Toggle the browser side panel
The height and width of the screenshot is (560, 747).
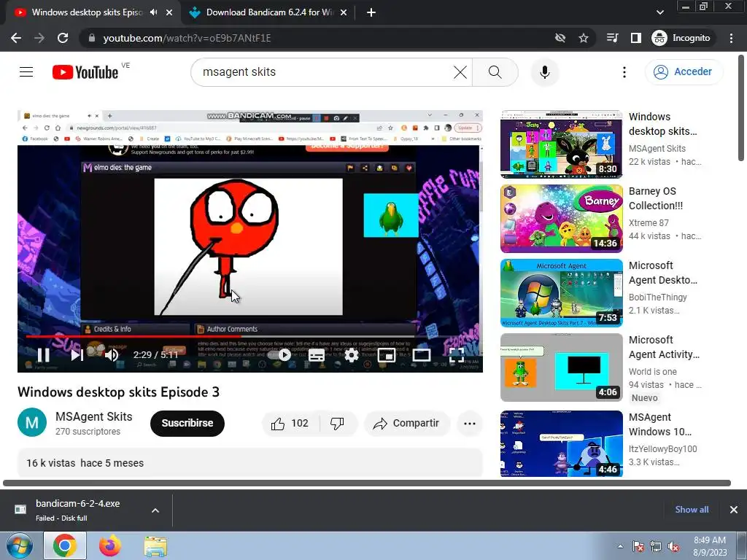(635, 38)
